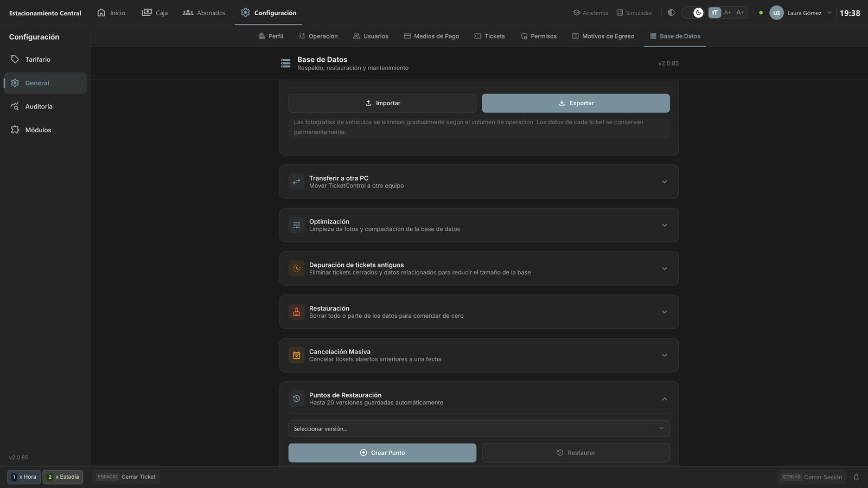Screen dimensions: 868x488
Task: Click the Cancelación Masiva calendar icon
Action: 296,355
